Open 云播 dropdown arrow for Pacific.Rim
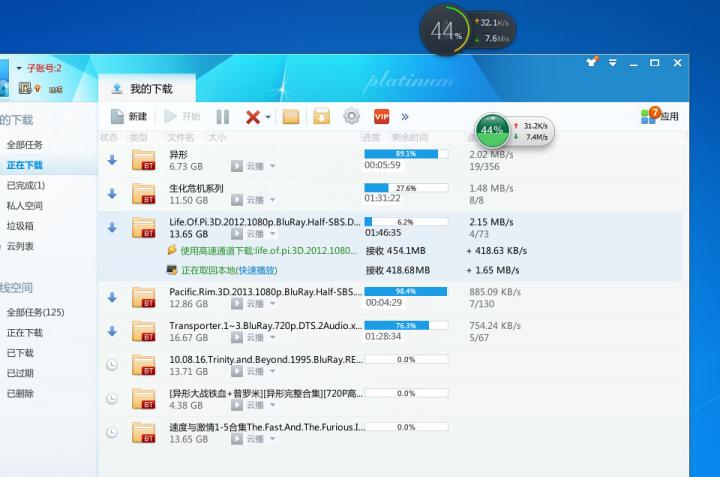This screenshot has width=720, height=477. [272, 303]
